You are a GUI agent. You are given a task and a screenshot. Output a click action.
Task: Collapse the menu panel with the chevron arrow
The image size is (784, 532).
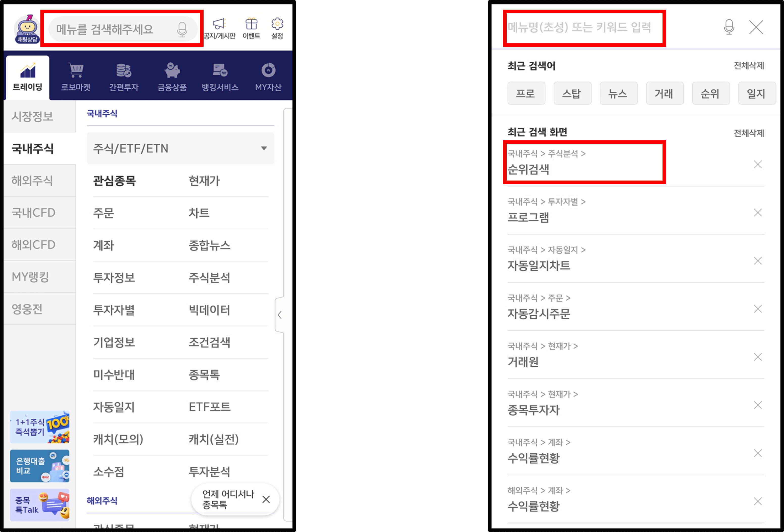pyautogui.click(x=280, y=315)
